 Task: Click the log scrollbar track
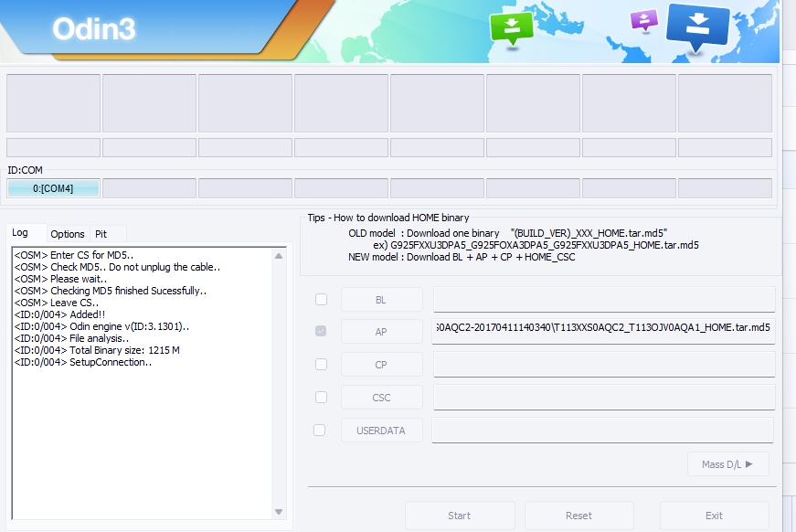279,384
